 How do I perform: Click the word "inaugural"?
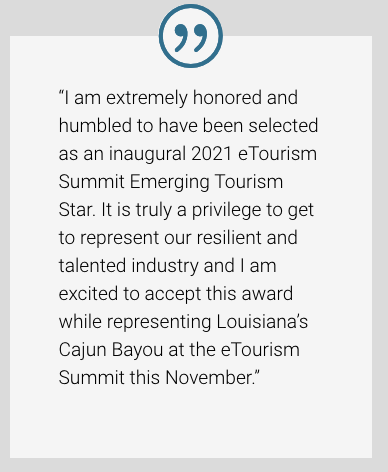(x=148, y=155)
